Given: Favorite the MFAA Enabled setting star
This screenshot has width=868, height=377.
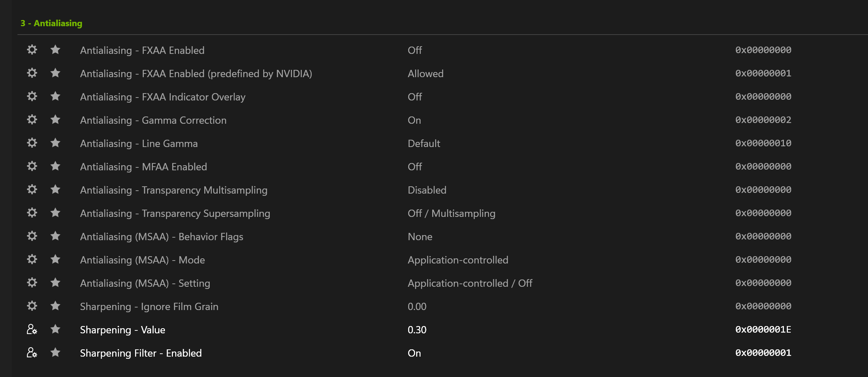Looking at the screenshot, I should click(x=55, y=166).
